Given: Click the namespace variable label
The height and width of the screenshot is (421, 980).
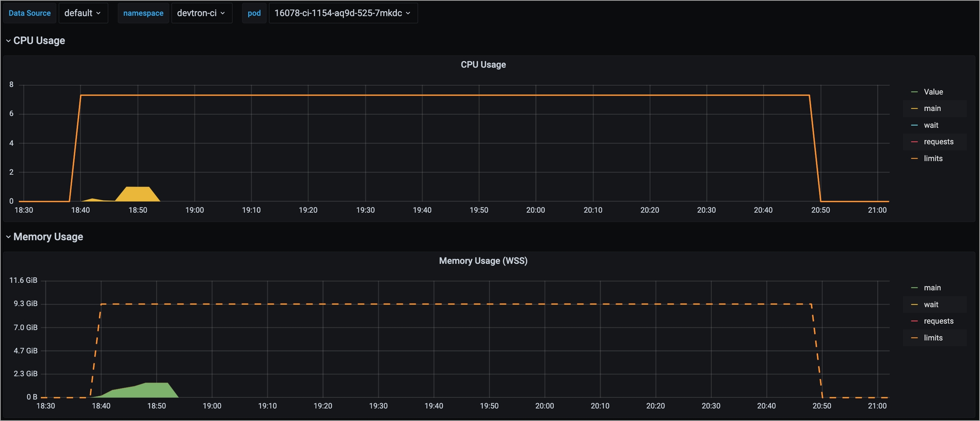Looking at the screenshot, I should (143, 13).
